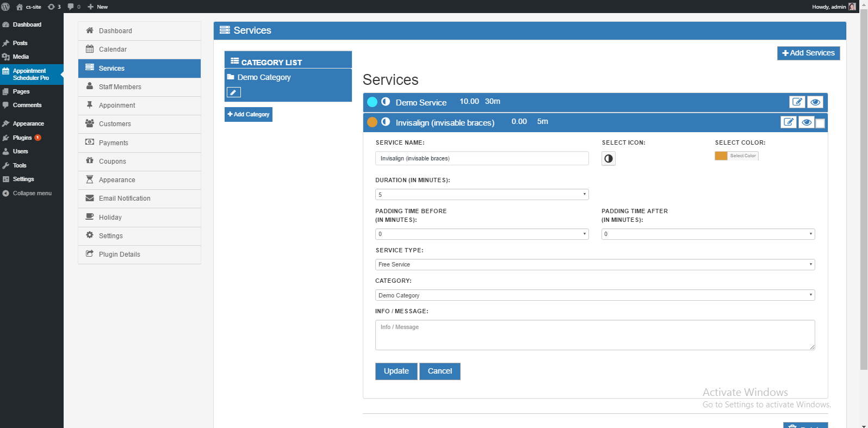Viewport: 868px width, 428px height.
Task: Toggle visibility eye on Demo Service
Action: click(x=815, y=102)
